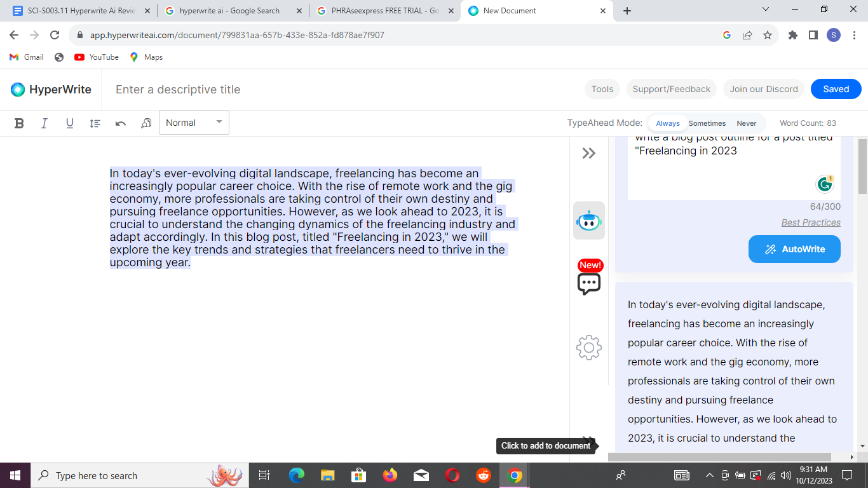Screen dimensions: 868x488
Task: Set TypeAhead Mode to Sometimes
Action: click(x=707, y=123)
